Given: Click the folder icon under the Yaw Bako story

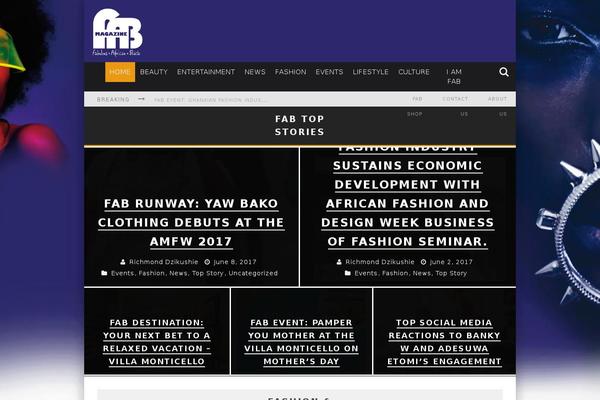Looking at the screenshot, I should tap(104, 273).
